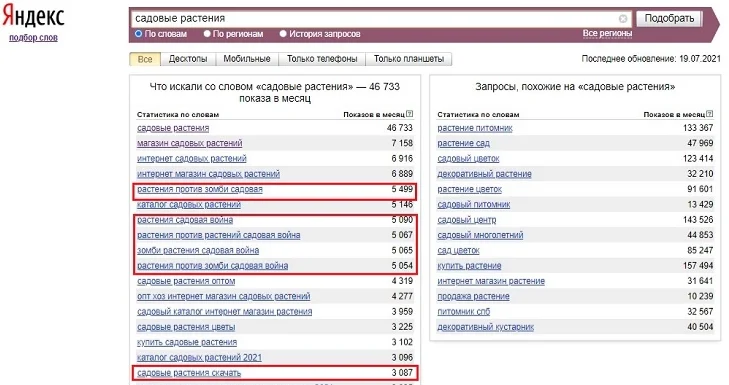Click the value '46 733' in the first row
The width and height of the screenshot is (729, 385).
[x=400, y=128]
